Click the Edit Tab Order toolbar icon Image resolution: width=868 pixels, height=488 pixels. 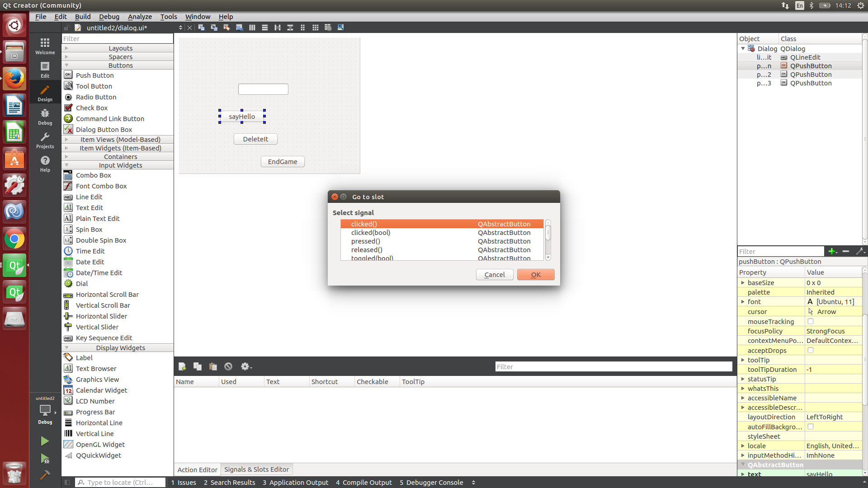tap(240, 28)
